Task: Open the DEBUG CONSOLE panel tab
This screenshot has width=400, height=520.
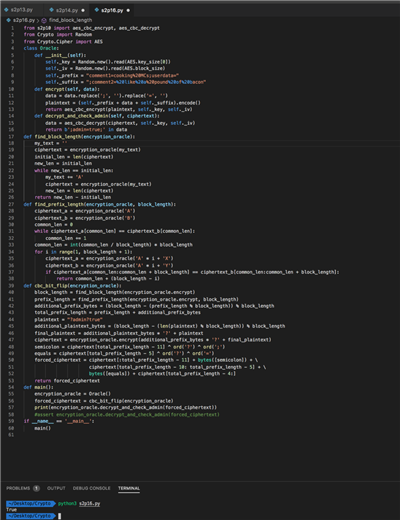Action: click(92, 488)
